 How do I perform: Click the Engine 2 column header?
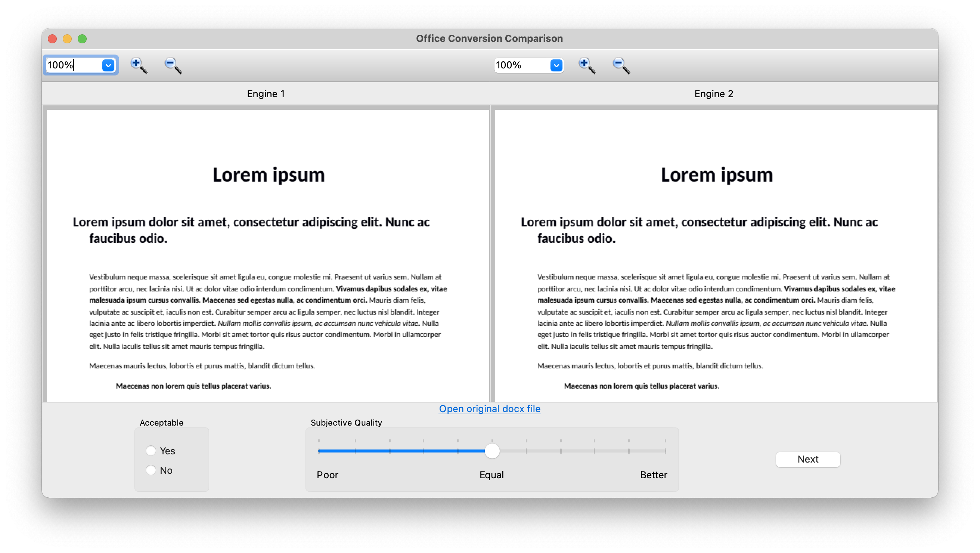pyautogui.click(x=713, y=94)
